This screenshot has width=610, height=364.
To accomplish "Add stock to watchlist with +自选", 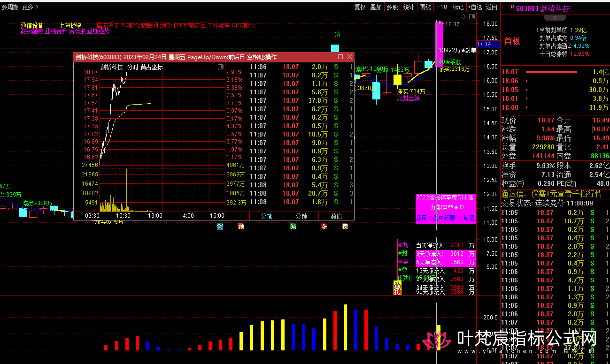I will (x=474, y=7).
